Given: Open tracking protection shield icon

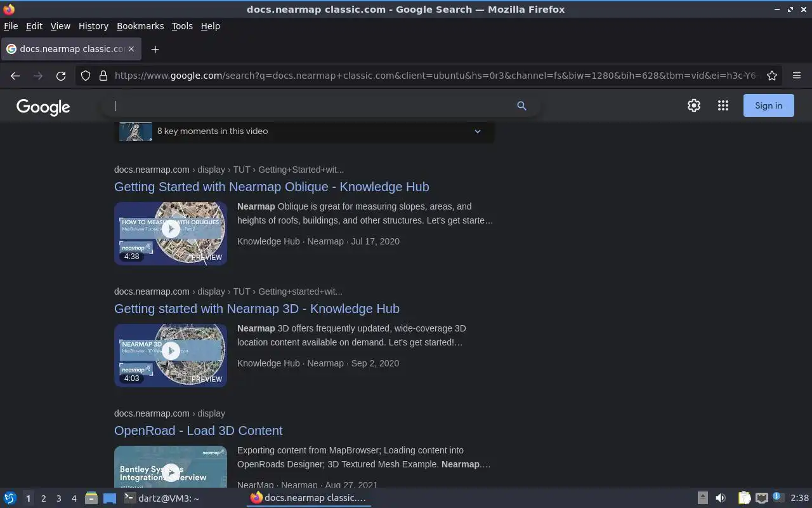Looking at the screenshot, I should click(x=86, y=76).
